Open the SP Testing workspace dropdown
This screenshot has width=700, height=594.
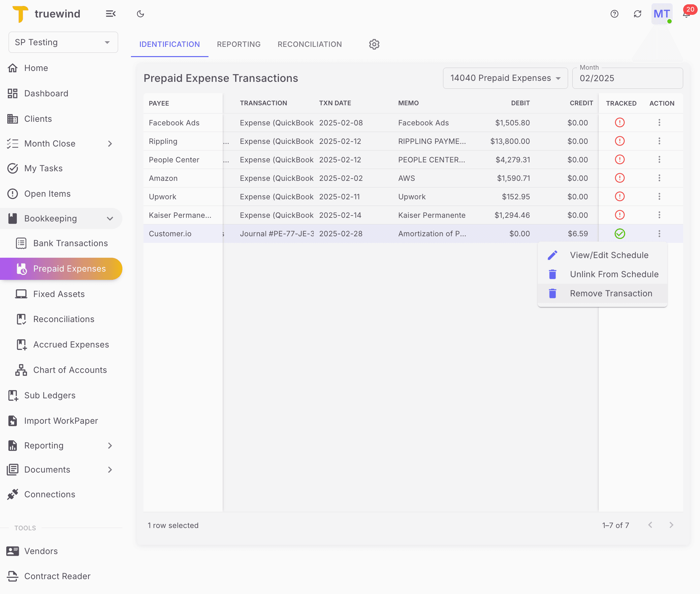[63, 42]
